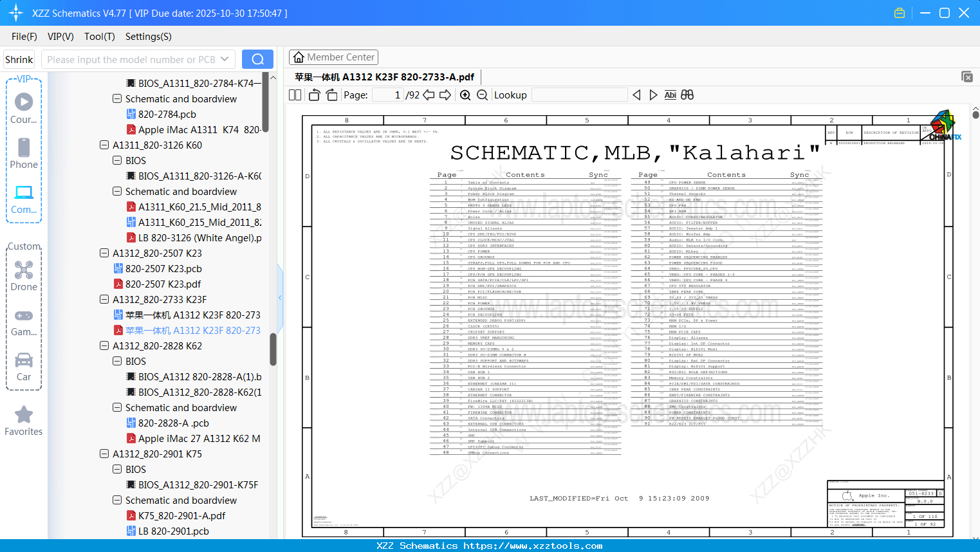
Task: Open the Apple iMac 27 A1312 K62 PDF
Action: tap(194, 439)
